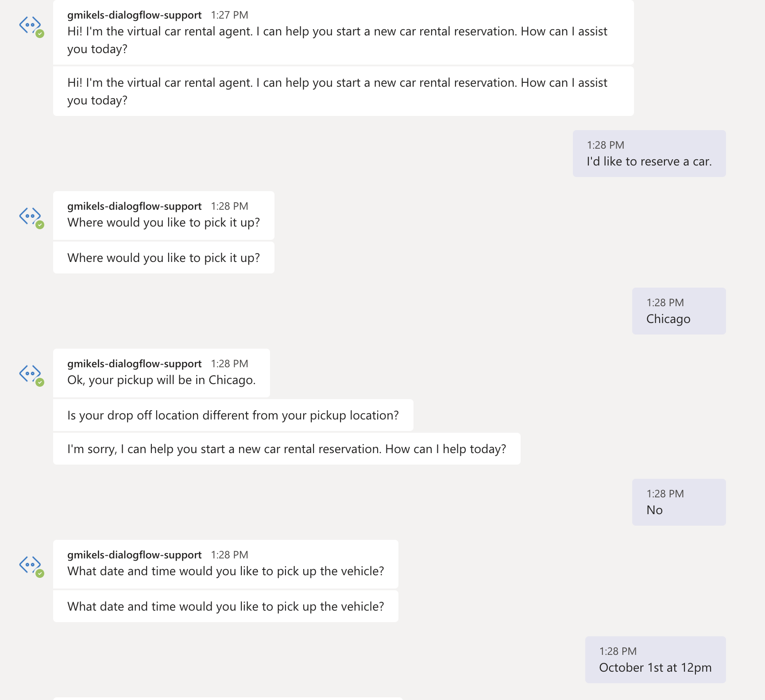Click the status indicator on the second bot avatar
765x700 pixels.
pos(39,225)
